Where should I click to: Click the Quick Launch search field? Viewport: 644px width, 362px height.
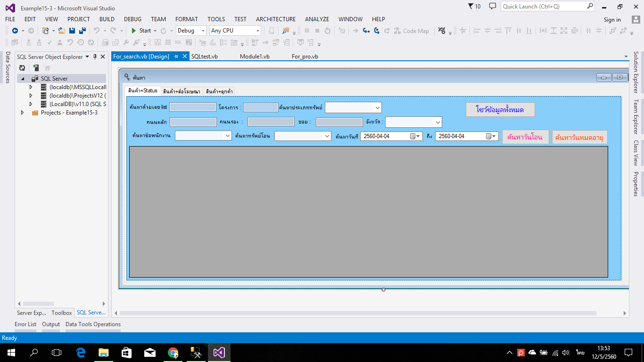(x=543, y=7)
